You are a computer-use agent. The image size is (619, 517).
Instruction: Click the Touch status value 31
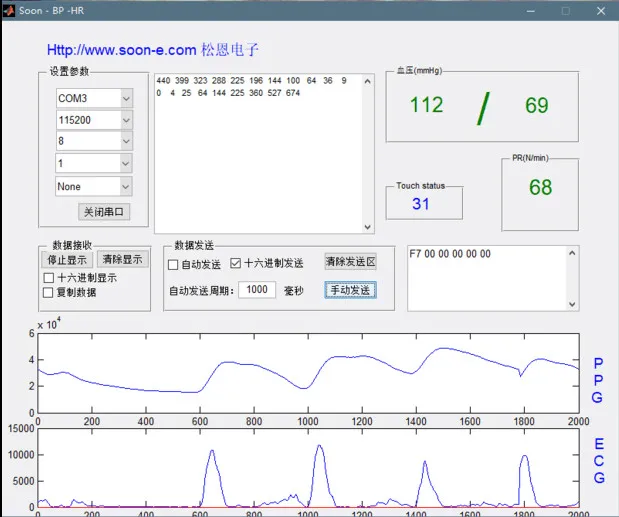tap(421, 204)
